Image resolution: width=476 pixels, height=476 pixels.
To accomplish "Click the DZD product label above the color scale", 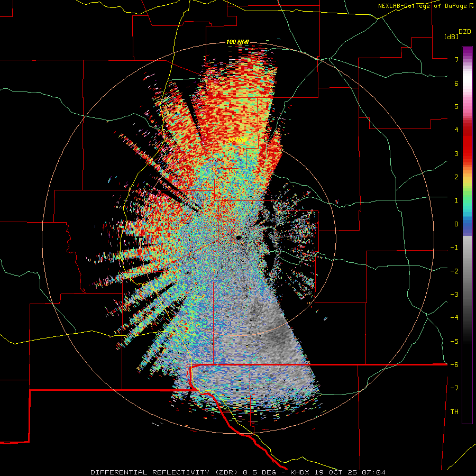I will pos(465,32).
